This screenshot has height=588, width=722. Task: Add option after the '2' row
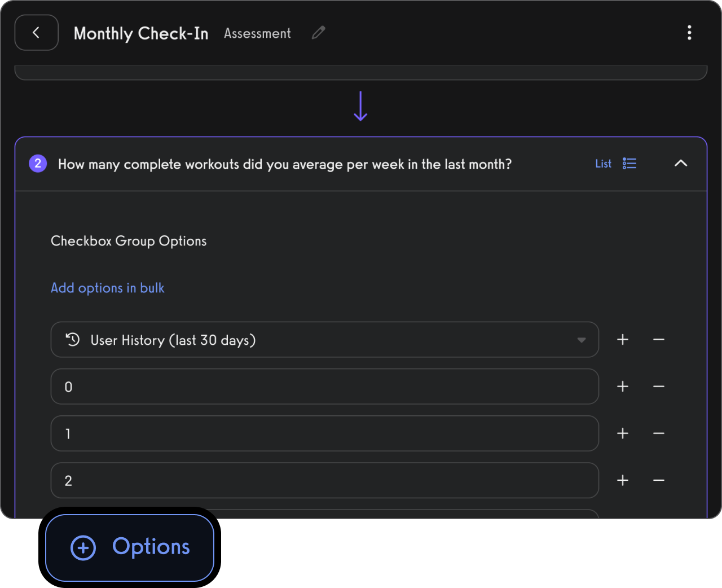coord(623,480)
